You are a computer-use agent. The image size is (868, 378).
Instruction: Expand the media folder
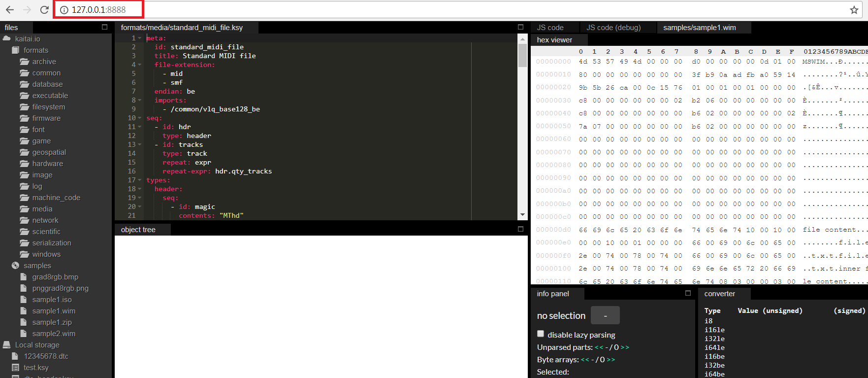pyautogui.click(x=42, y=209)
